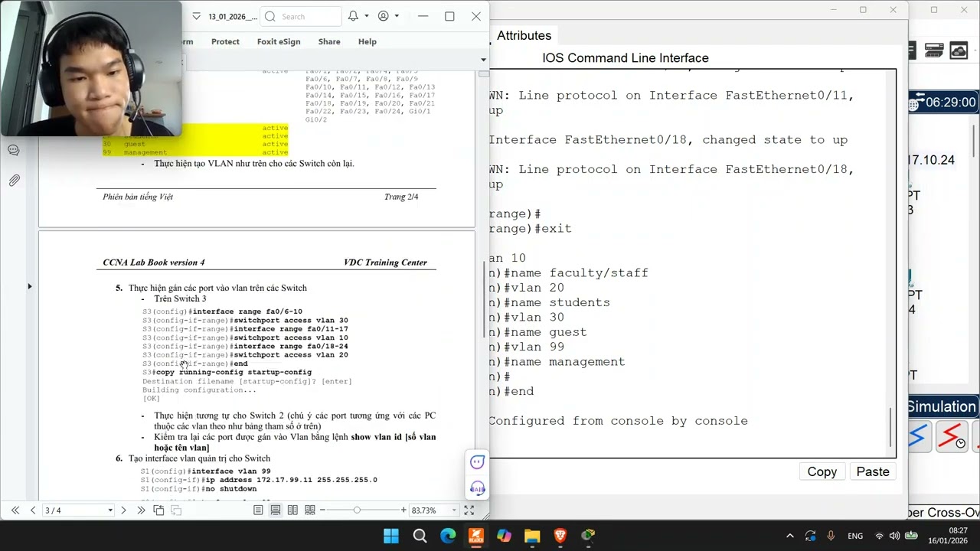
Task: Click the Packet Tracer cloud network icon
Action: pyautogui.click(x=959, y=51)
